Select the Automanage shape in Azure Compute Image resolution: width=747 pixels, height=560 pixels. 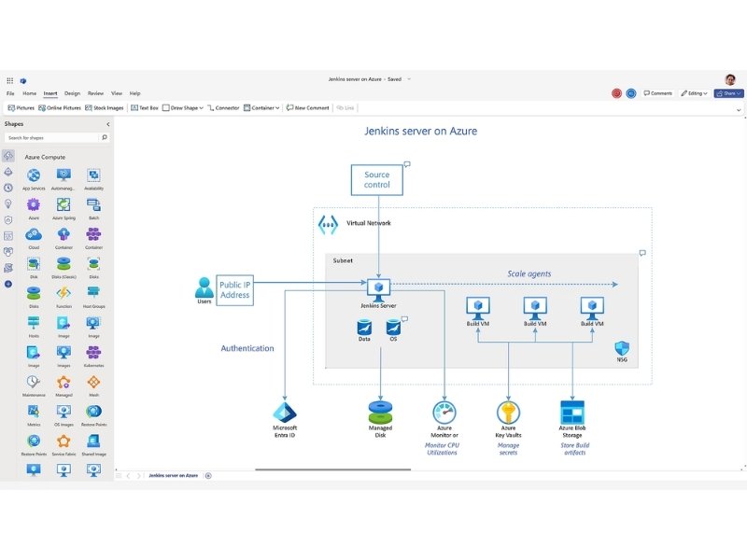(x=63, y=179)
